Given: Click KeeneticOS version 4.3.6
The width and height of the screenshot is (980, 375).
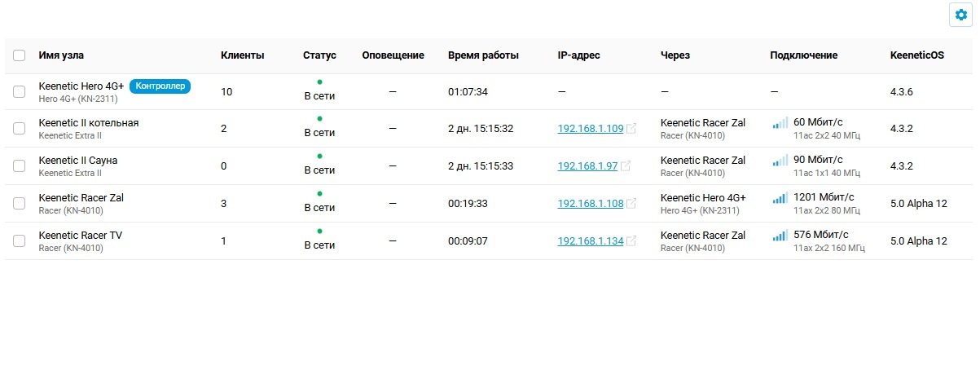Looking at the screenshot, I should pyautogui.click(x=902, y=92).
